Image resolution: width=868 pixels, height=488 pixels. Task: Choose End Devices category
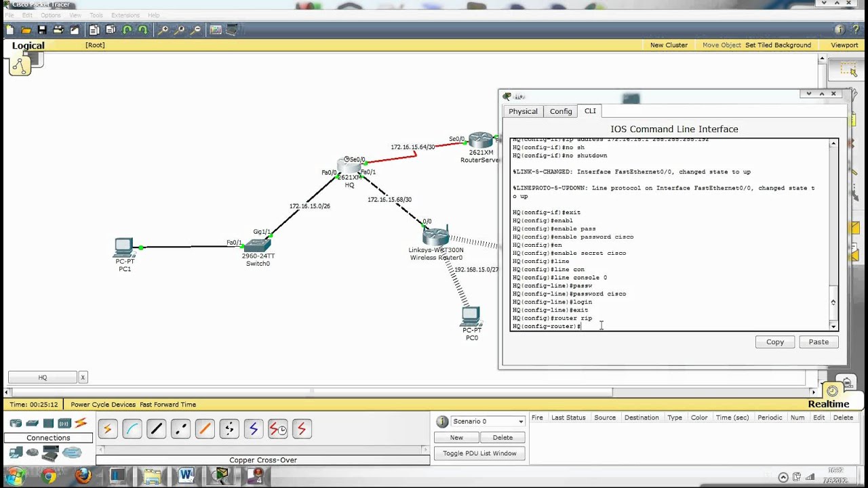coord(16,452)
